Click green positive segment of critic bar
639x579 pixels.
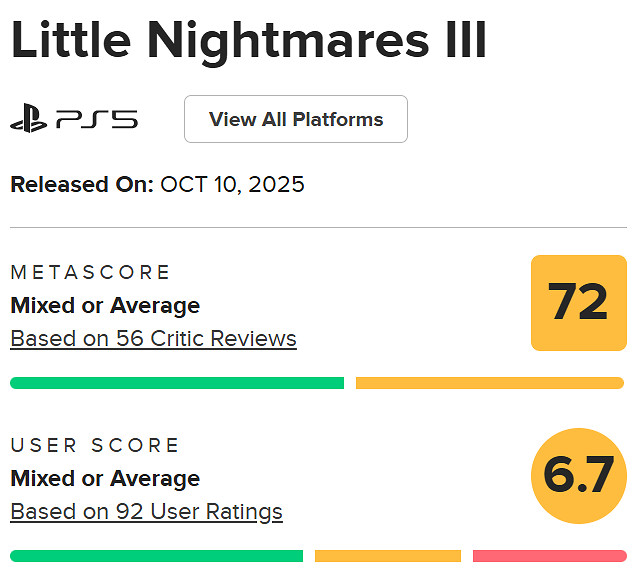point(177,383)
